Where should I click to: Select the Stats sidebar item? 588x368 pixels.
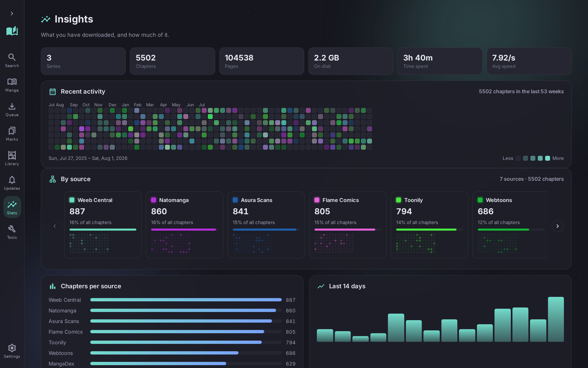[x=12, y=207]
